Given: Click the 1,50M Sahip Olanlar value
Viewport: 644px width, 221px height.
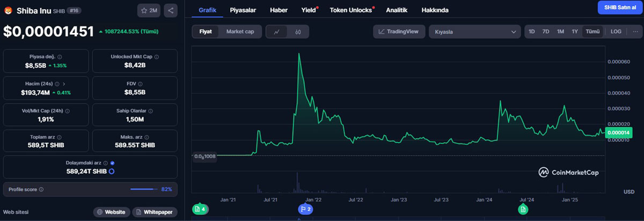Looking at the screenshot, I should pos(135,119).
